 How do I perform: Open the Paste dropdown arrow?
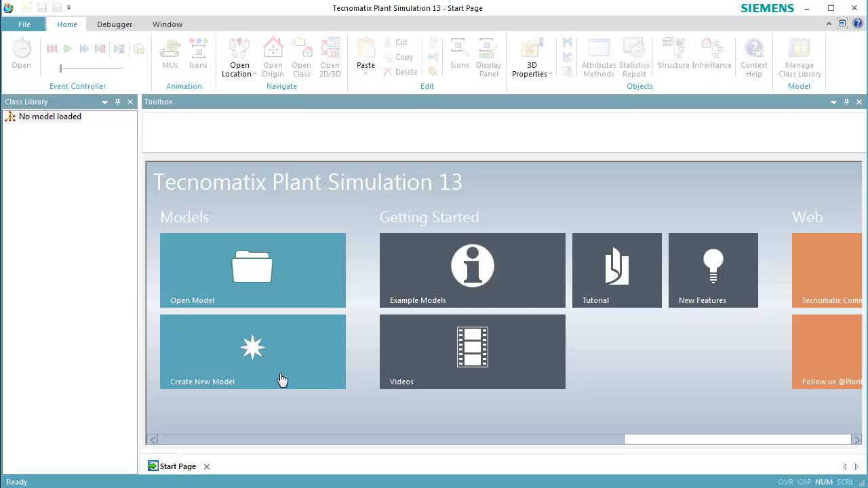pyautogui.click(x=366, y=75)
